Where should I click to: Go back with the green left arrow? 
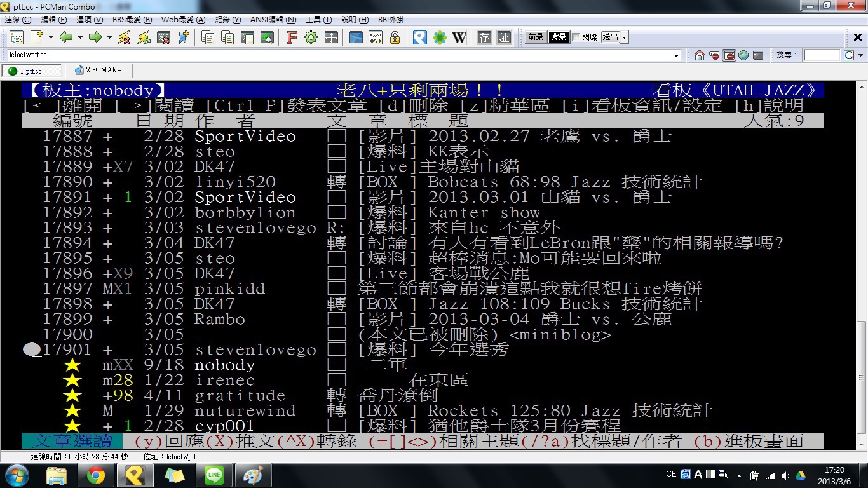tap(66, 37)
